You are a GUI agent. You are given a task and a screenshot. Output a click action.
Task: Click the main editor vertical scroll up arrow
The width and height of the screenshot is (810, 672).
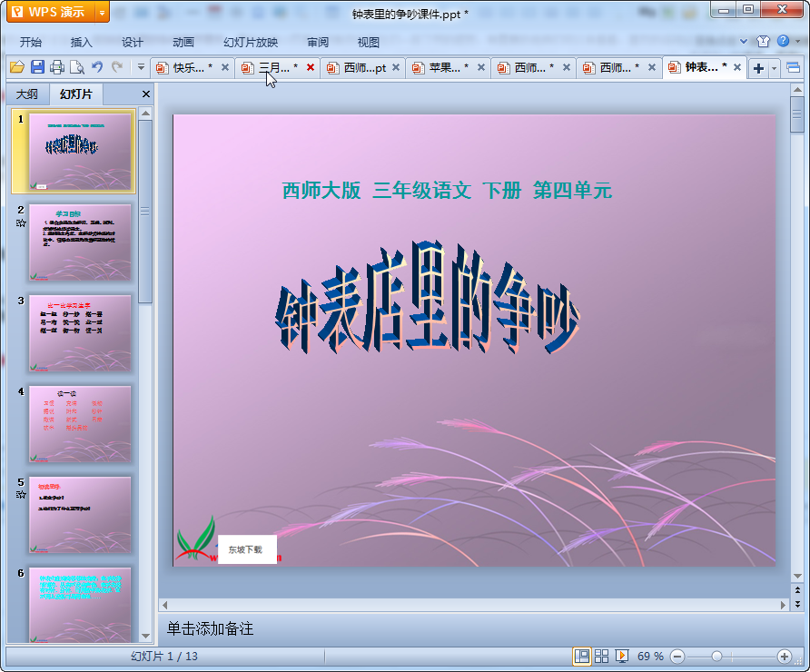pyautogui.click(x=797, y=89)
